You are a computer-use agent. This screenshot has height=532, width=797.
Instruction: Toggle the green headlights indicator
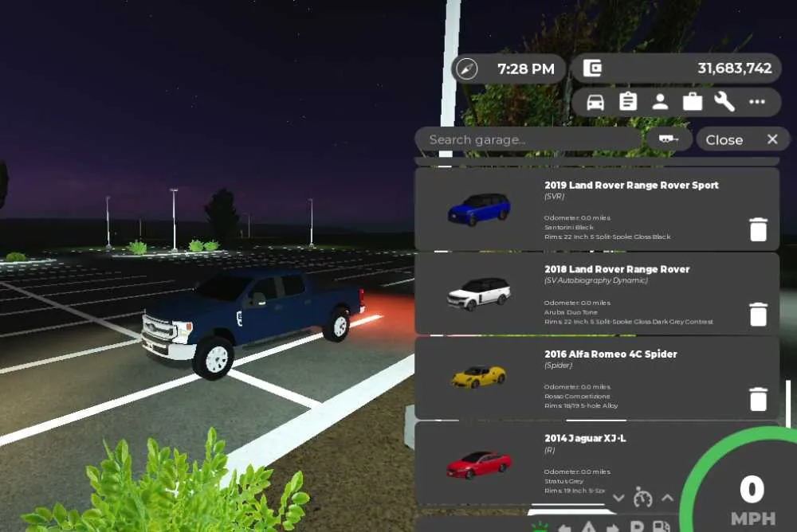[540, 527]
